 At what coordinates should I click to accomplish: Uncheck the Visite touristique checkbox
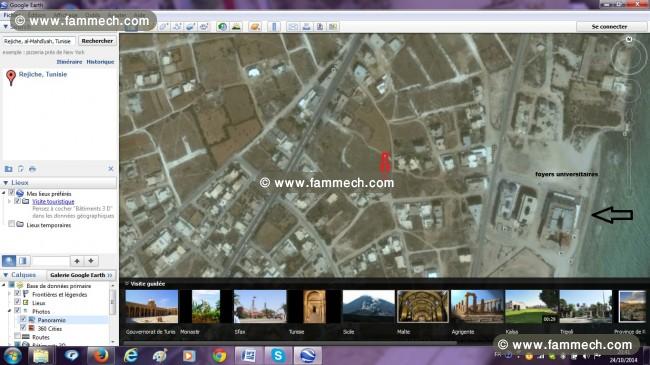tap(17, 201)
